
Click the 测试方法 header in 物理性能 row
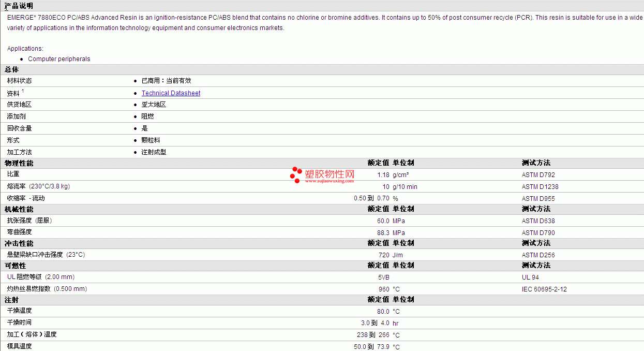536,163
